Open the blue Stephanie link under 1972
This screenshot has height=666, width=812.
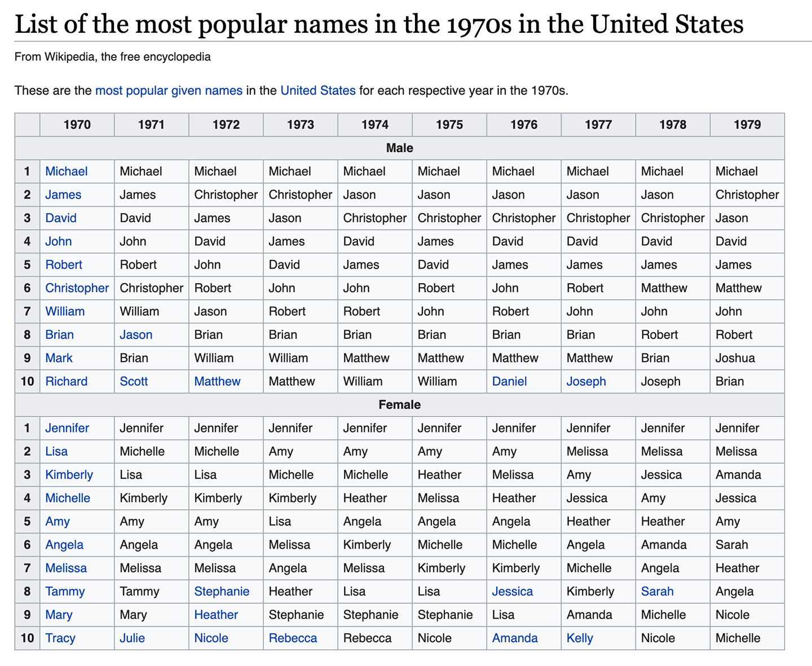point(222,592)
